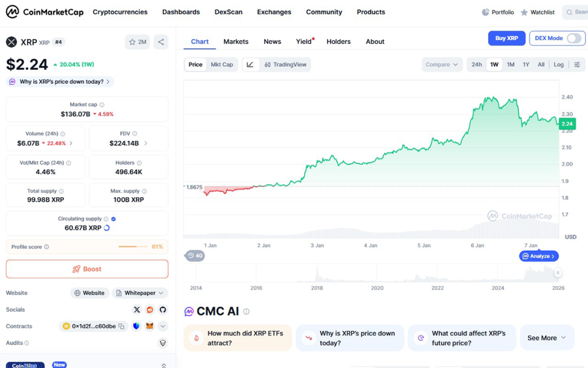
Task: Click the Audits shield icon
Action: (x=163, y=343)
